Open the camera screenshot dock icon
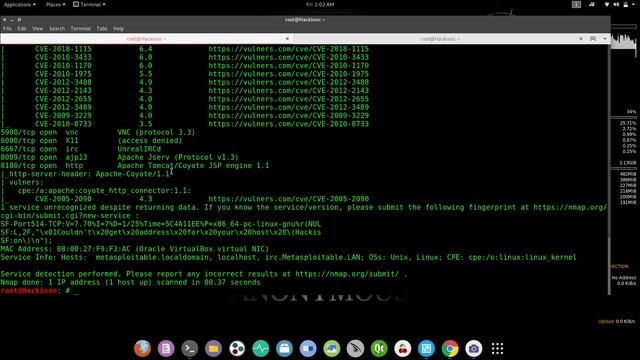 click(473, 349)
